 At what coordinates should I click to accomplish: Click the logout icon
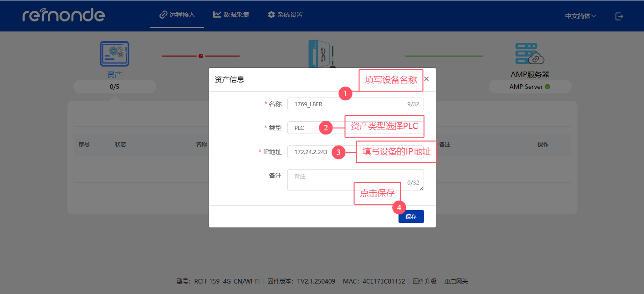619,16
